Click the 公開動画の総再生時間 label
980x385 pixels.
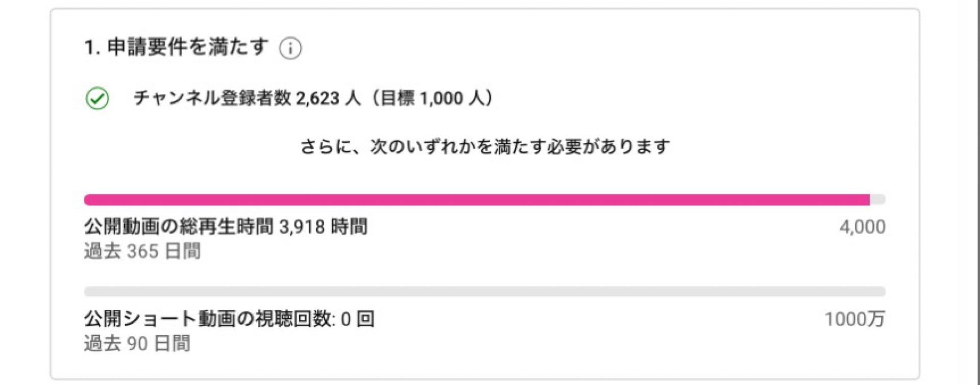(x=179, y=227)
